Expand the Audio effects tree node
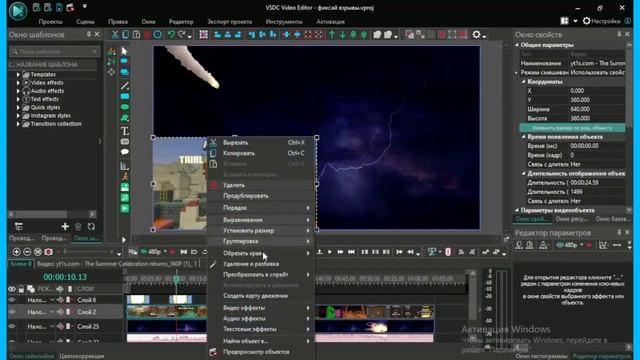 18,91
